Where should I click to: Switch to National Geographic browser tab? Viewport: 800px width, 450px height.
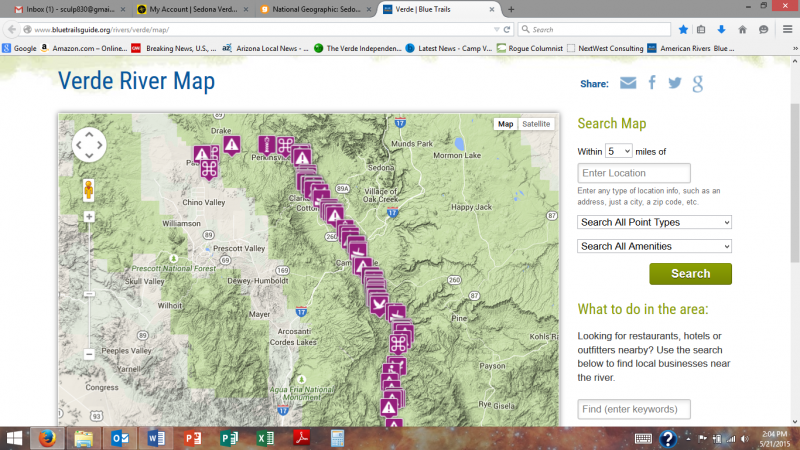point(310,9)
